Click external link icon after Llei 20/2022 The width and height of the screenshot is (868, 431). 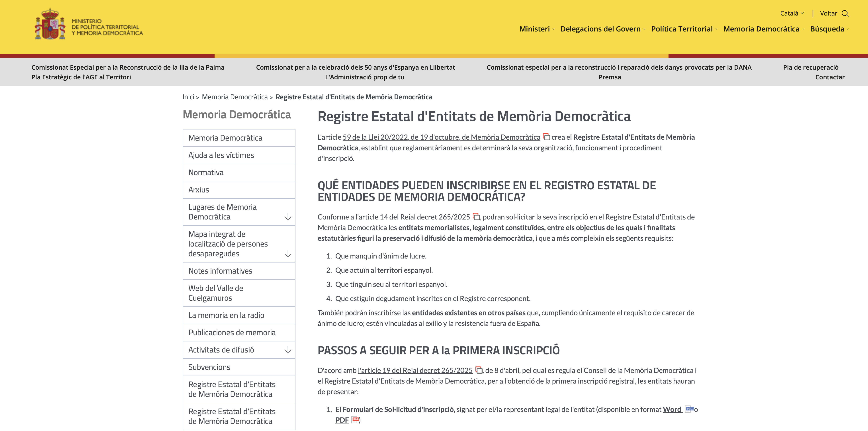[x=547, y=137]
